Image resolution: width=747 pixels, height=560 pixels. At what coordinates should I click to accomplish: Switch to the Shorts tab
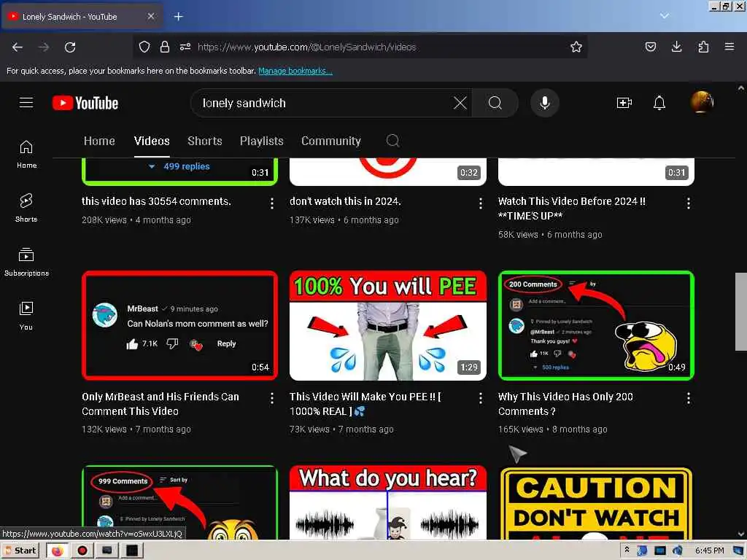click(205, 141)
